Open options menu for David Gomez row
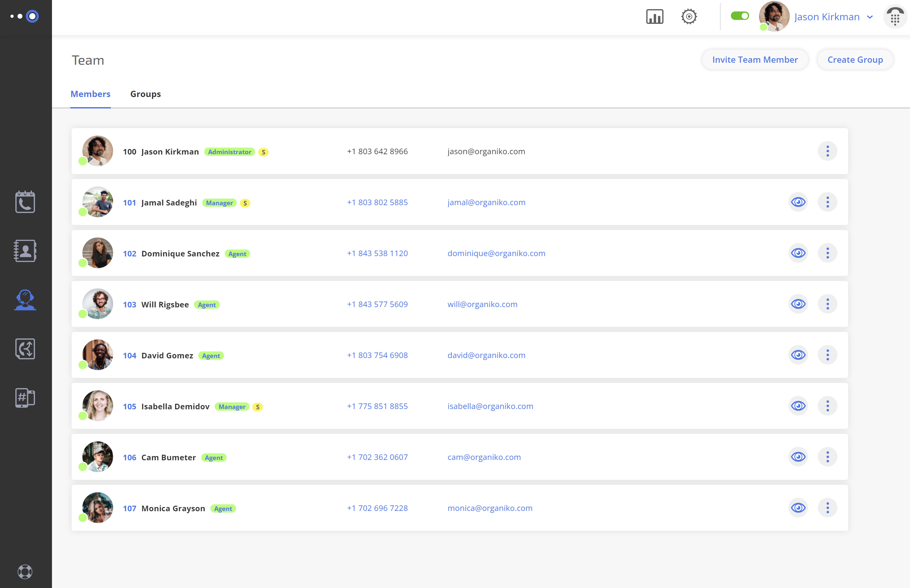910x588 pixels. (828, 355)
